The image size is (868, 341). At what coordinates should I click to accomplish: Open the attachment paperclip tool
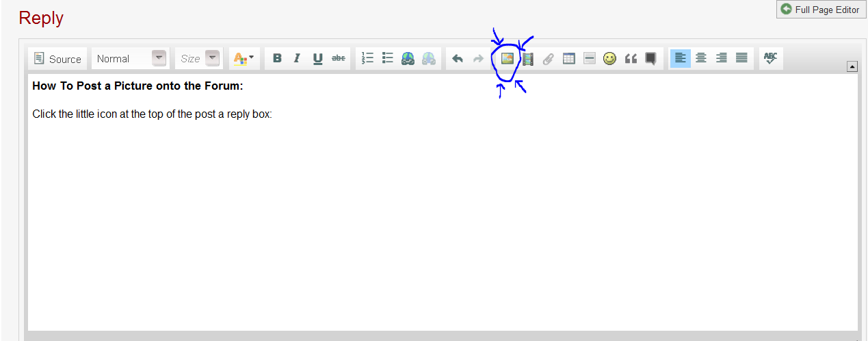[x=548, y=59]
